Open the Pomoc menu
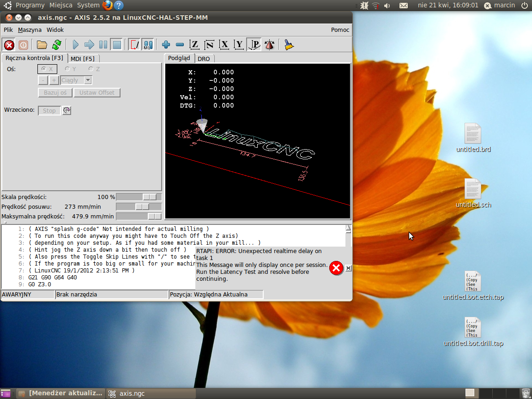This screenshot has height=399, width=532. [340, 30]
